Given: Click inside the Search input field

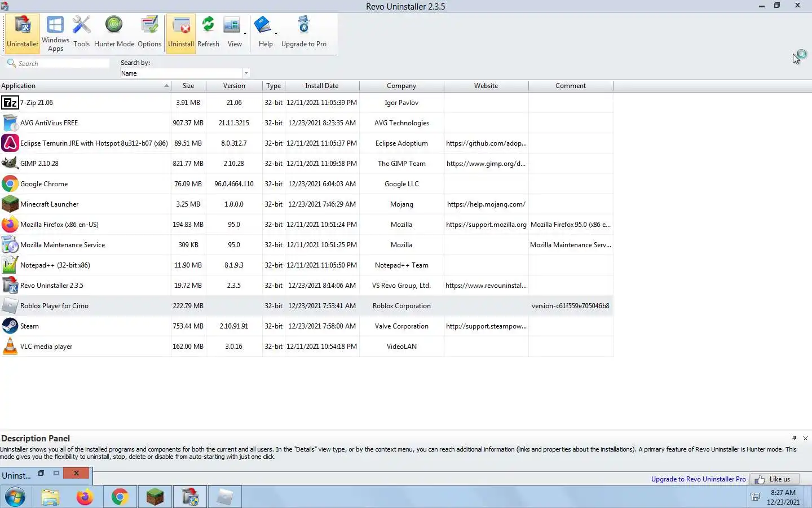Looking at the screenshot, I should [x=63, y=63].
